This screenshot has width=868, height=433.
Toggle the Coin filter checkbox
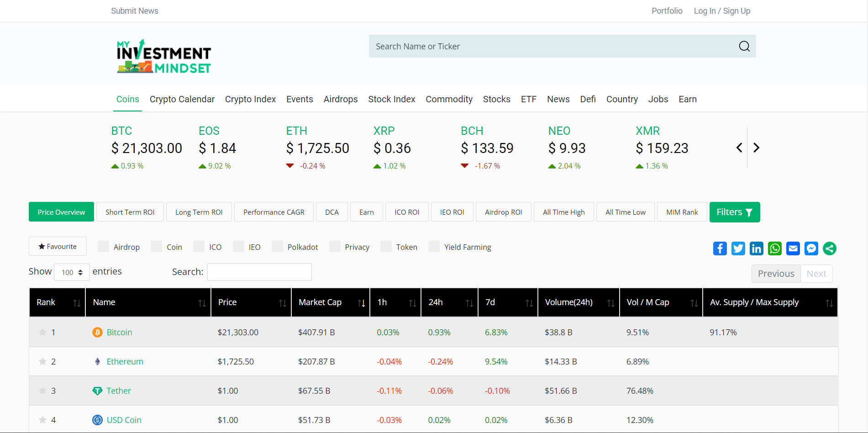pos(157,247)
